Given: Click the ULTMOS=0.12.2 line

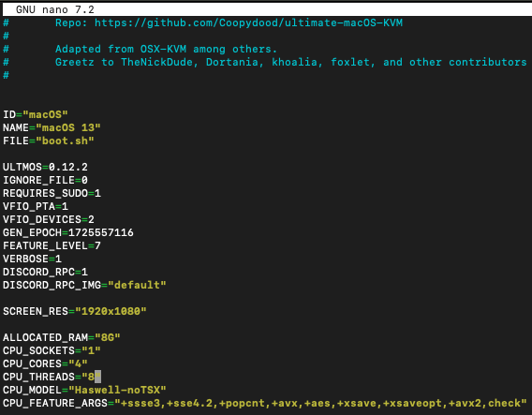Looking at the screenshot, I should [45, 167].
